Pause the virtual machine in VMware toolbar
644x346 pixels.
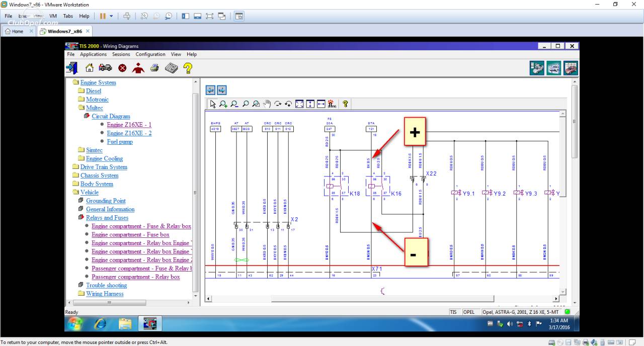click(x=103, y=16)
